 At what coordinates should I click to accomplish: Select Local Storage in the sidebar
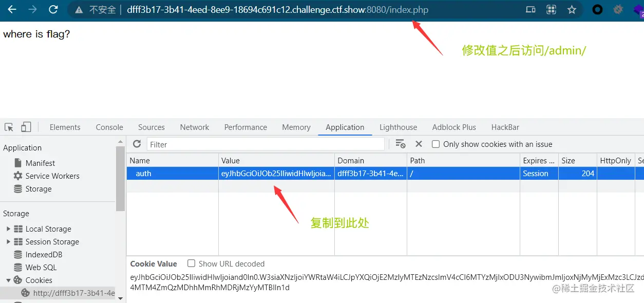click(x=48, y=229)
